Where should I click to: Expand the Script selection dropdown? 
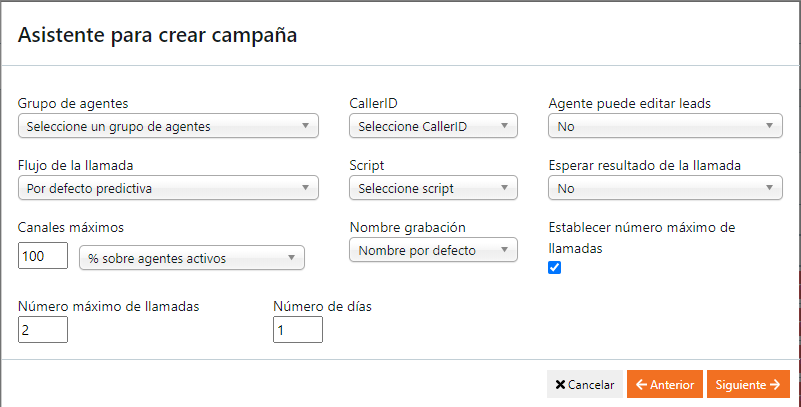pyautogui.click(x=433, y=188)
